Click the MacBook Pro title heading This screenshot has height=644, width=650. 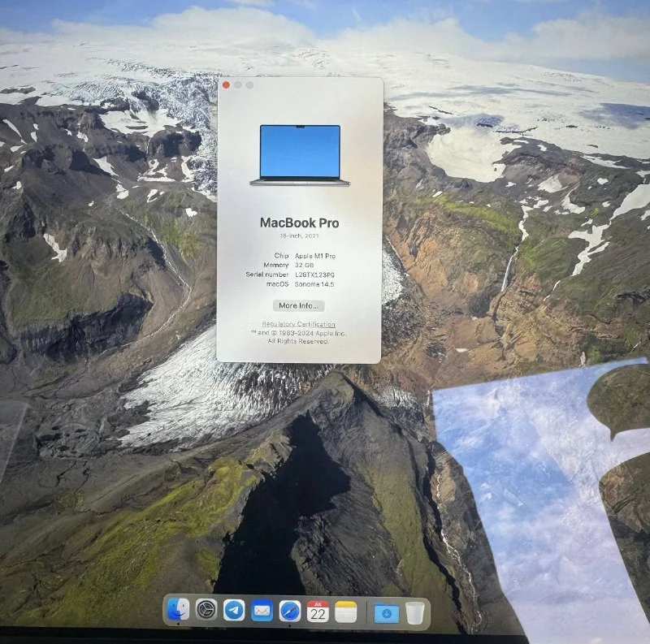pos(300,223)
